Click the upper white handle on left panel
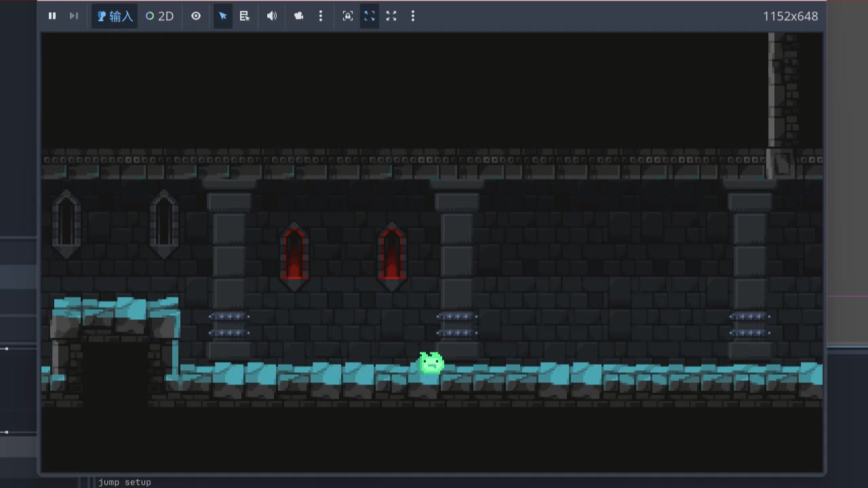 pyautogui.click(x=6, y=348)
